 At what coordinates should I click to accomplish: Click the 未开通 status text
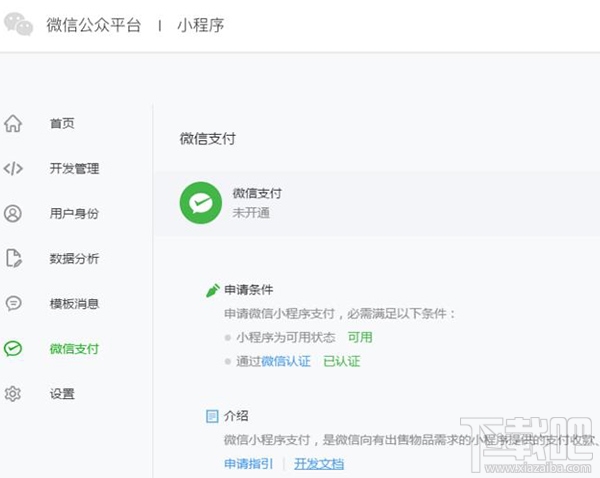pyautogui.click(x=251, y=213)
